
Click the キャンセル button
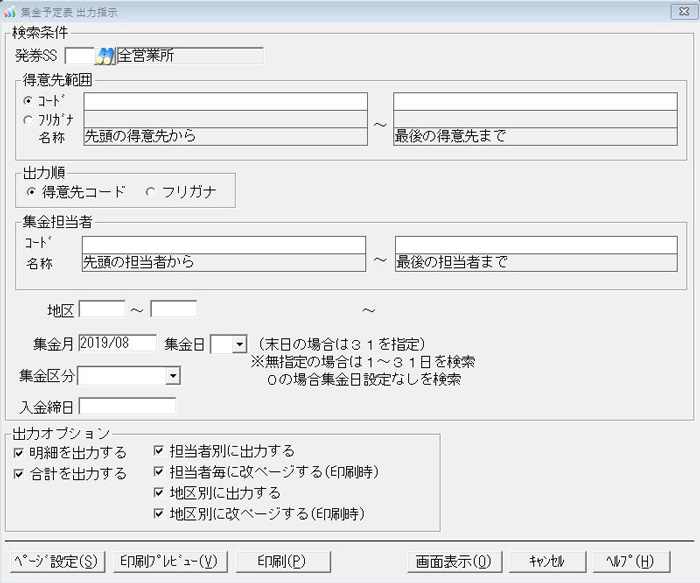[546, 560]
